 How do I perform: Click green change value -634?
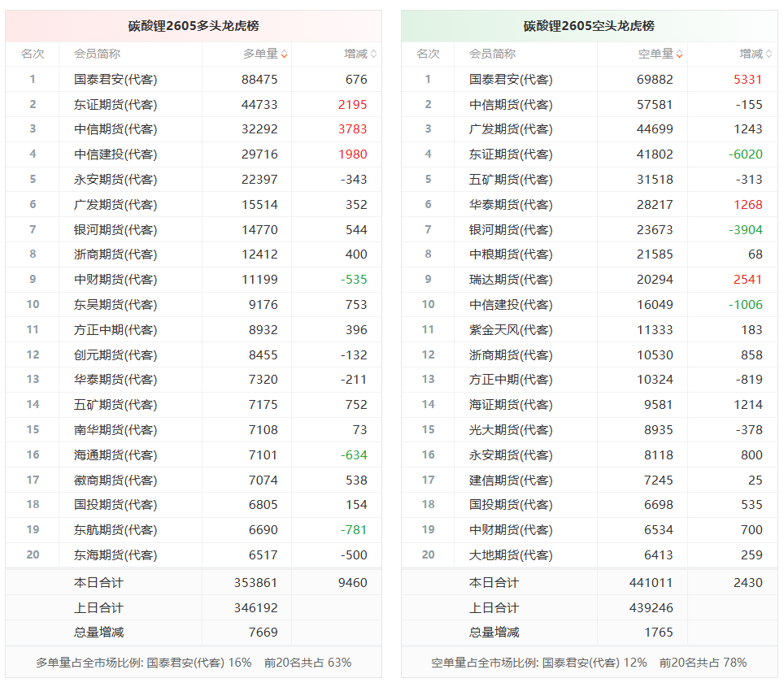coord(354,455)
